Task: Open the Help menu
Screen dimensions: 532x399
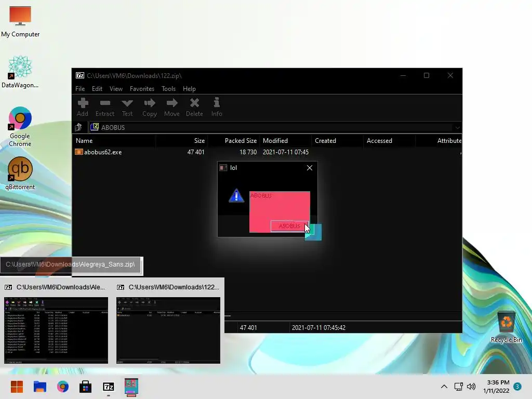Action: pyautogui.click(x=189, y=88)
